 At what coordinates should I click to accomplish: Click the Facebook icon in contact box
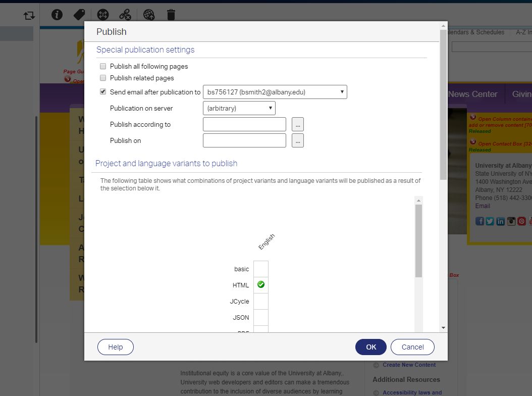pyautogui.click(x=480, y=221)
